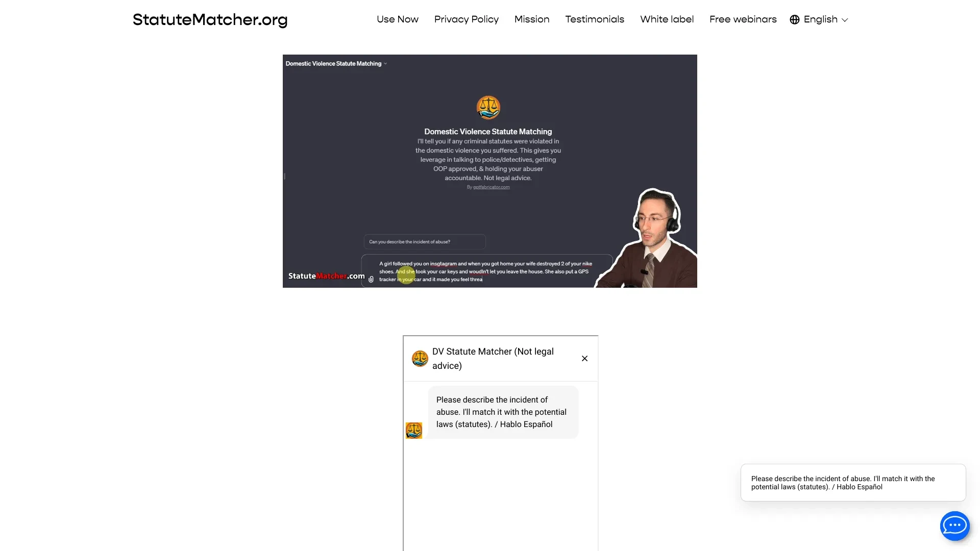Click the Mission navigation link
The height and width of the screenshot is (551, 980).
[x=532, y=19]
